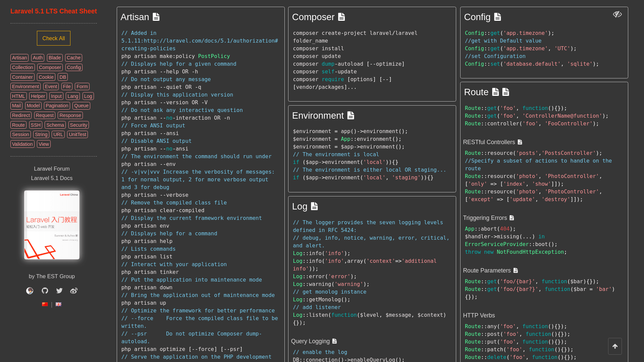Toggle the Cookie tag
Screen dimensions: 644x362
tap(46, 77)
